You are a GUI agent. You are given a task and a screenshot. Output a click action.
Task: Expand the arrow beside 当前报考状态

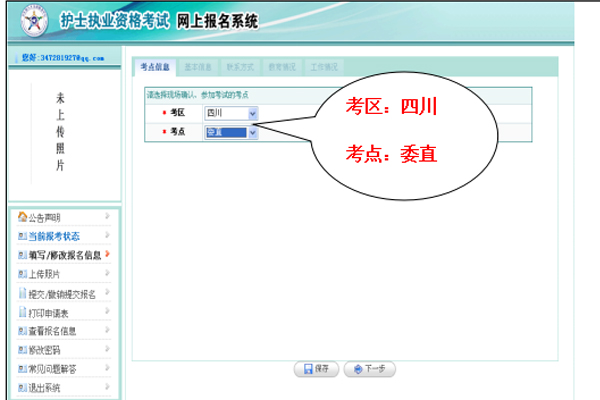(x=107, y=236)
